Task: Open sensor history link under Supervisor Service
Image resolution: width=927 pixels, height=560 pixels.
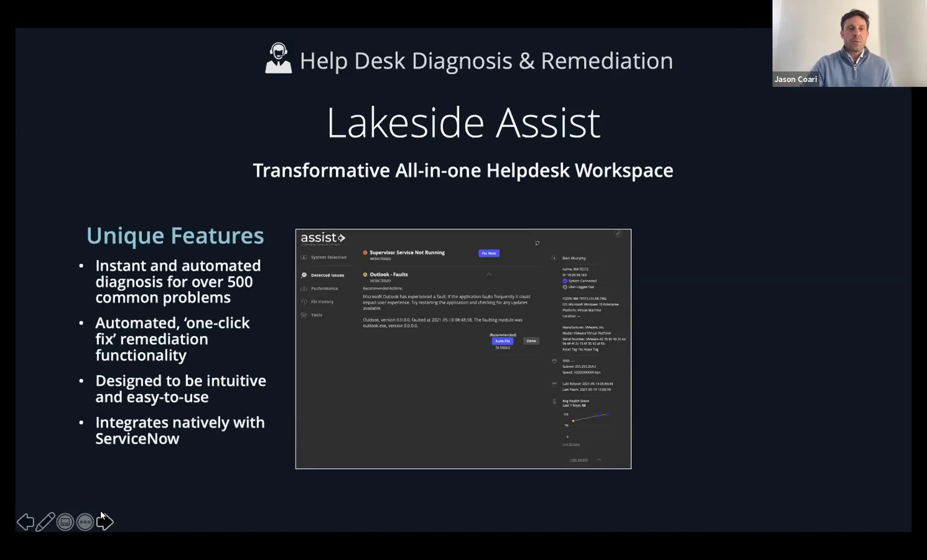Action: (x=380, y=259)
